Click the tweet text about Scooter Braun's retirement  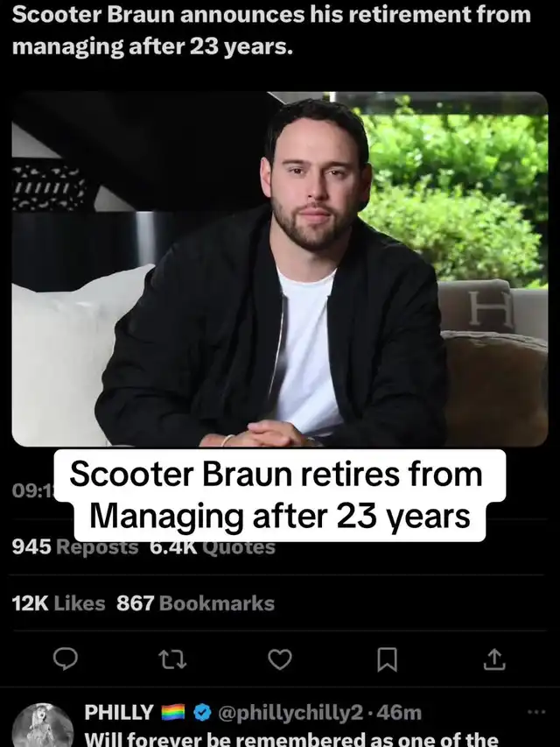coord(271,30)
